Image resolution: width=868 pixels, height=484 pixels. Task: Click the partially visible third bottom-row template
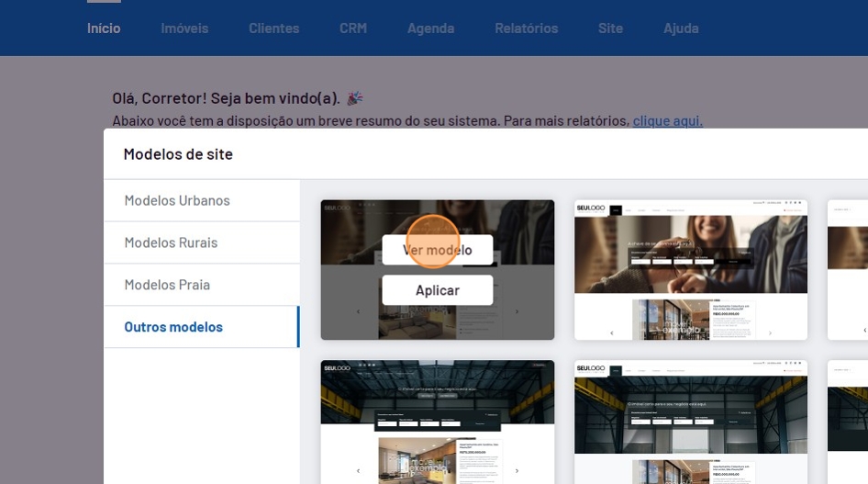tap(847, 421)
